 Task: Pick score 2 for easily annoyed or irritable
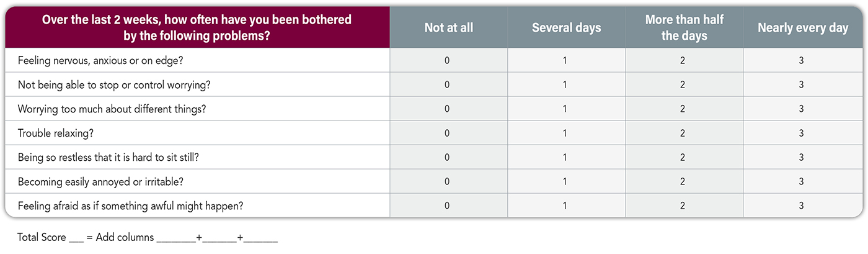683,182
